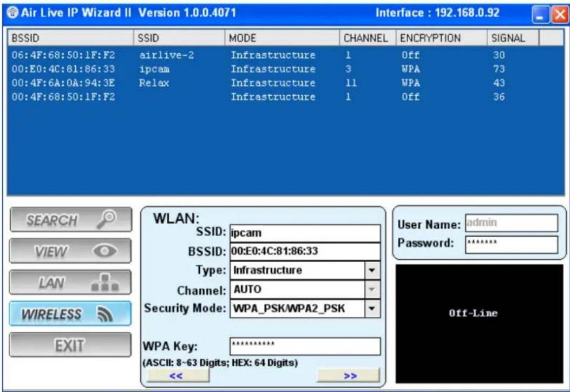This screenshot has width=570, height=392.
Task: Click the AUTO Channel combo box
Action: pyautogui.click(x=305, y=290)
